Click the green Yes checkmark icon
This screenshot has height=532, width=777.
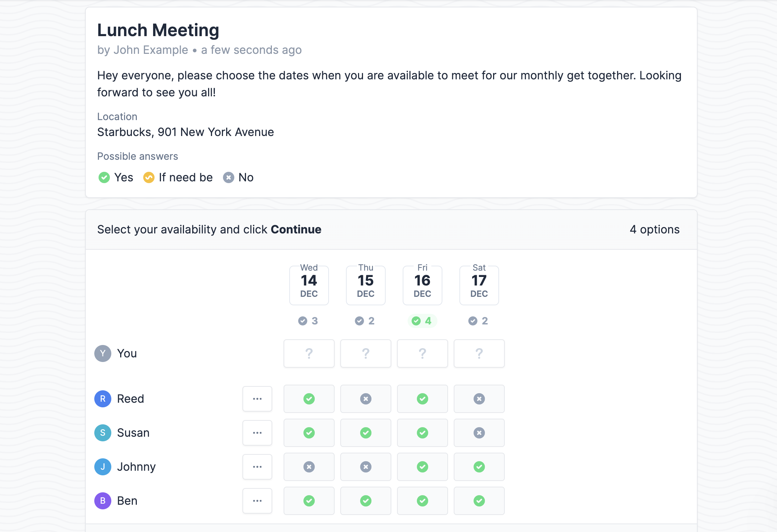pos(104,177)
